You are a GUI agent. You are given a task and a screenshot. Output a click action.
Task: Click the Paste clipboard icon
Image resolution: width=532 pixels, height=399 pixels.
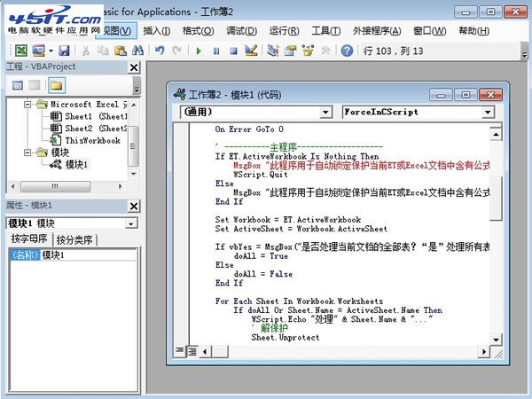click(x=120, y=51)
